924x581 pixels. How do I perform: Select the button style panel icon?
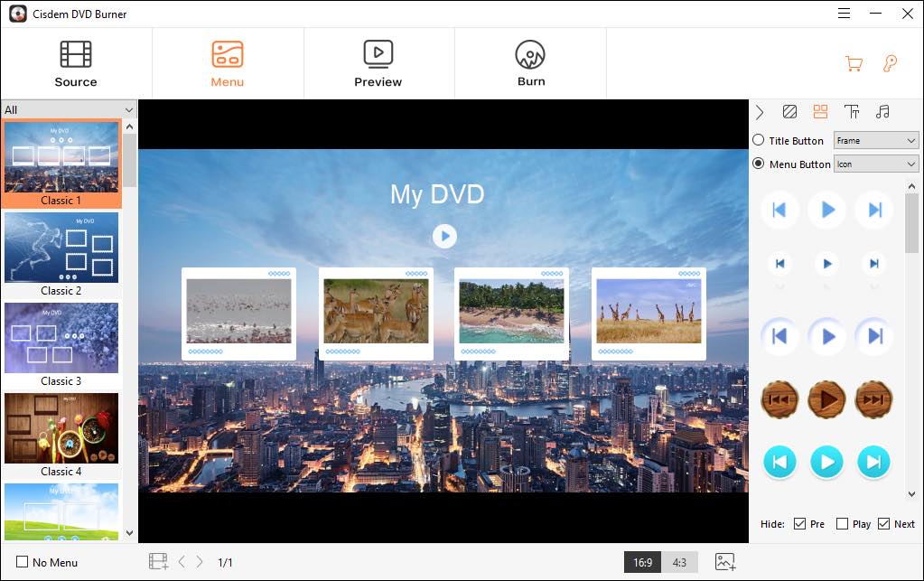click(820, 111)
